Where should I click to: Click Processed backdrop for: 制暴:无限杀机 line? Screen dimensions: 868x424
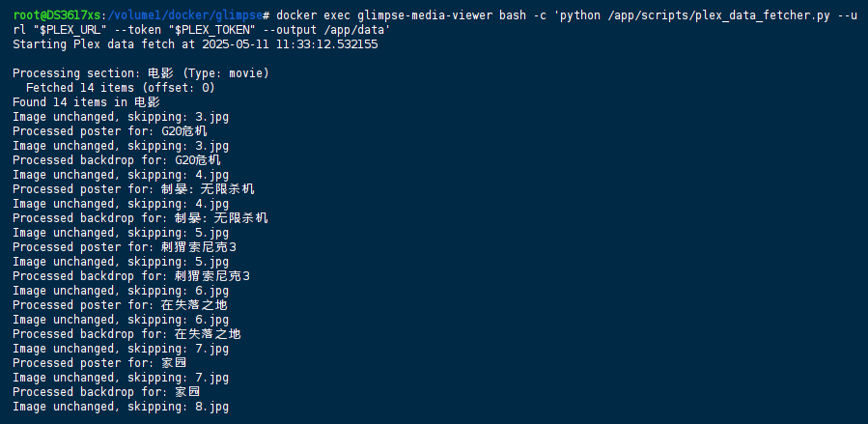(141, 218)
